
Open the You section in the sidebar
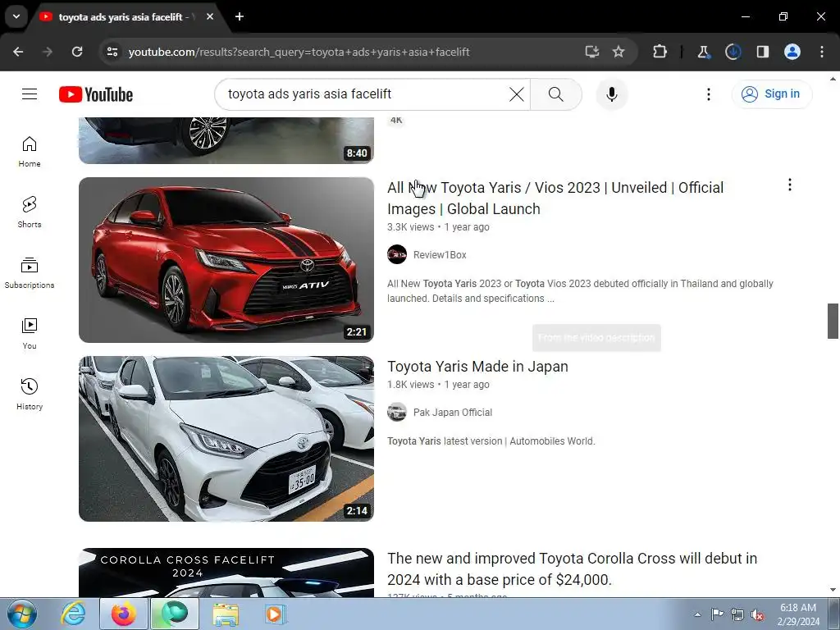click(x=30, y=333)
